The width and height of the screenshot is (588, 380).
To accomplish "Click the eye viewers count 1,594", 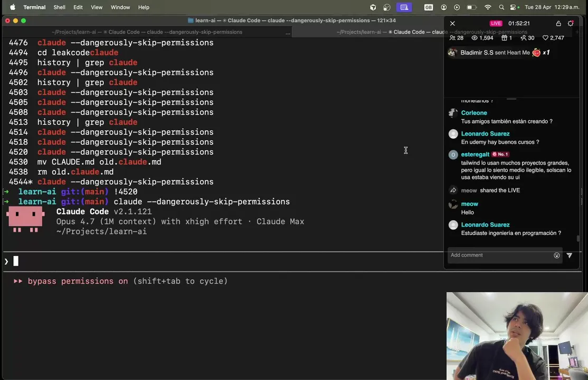I will [482, 38].
